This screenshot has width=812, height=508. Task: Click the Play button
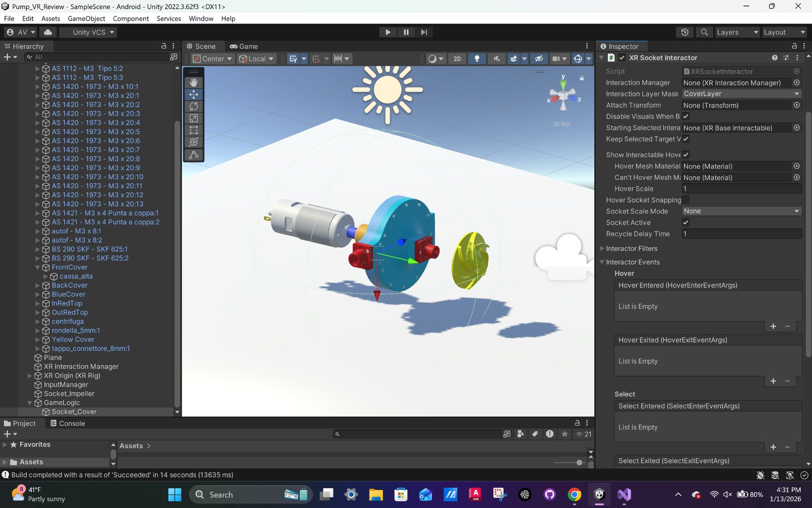pos(388,32)
